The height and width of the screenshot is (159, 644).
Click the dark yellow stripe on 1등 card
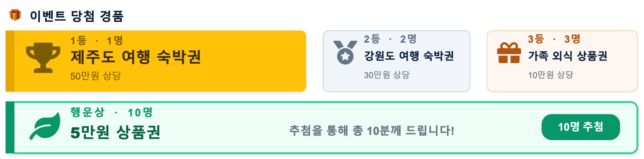click(x=10, y=61)
